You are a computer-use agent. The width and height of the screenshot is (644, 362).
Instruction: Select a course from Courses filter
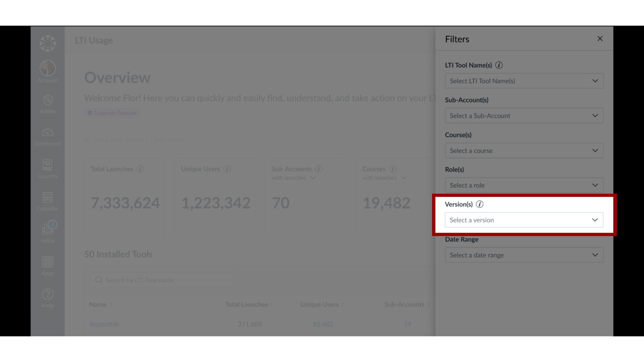pos(524,150)
